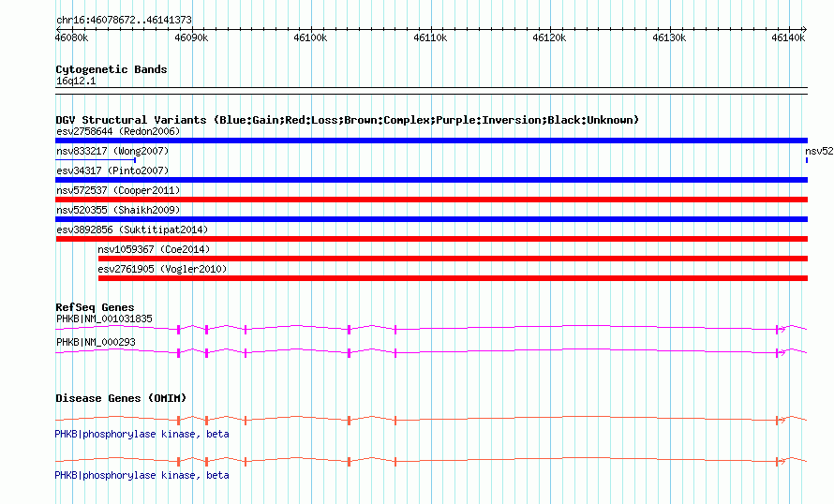
Task: Open the esv2761905 (Vogler2010) variant label
Action: (x=162, y=269)
